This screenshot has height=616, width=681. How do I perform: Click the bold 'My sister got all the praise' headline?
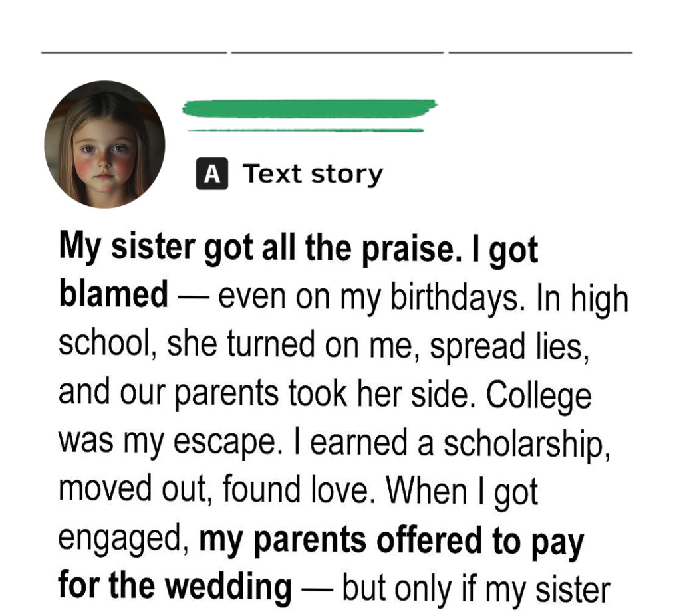pyautogui.click(x=298, y=249)
